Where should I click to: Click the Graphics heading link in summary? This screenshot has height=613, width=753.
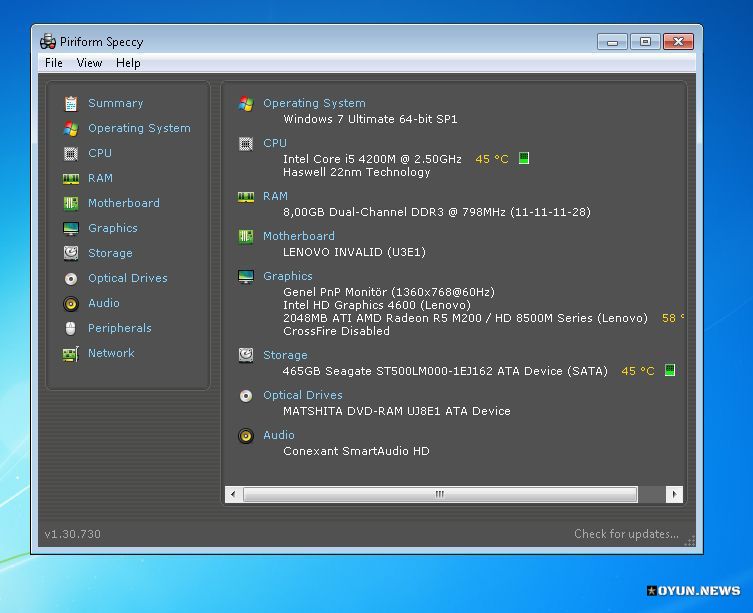click(x=288, y=276)
